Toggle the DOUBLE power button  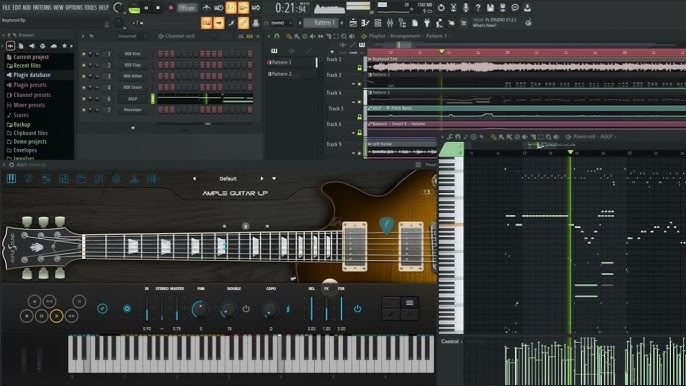[x=246, y=309]
